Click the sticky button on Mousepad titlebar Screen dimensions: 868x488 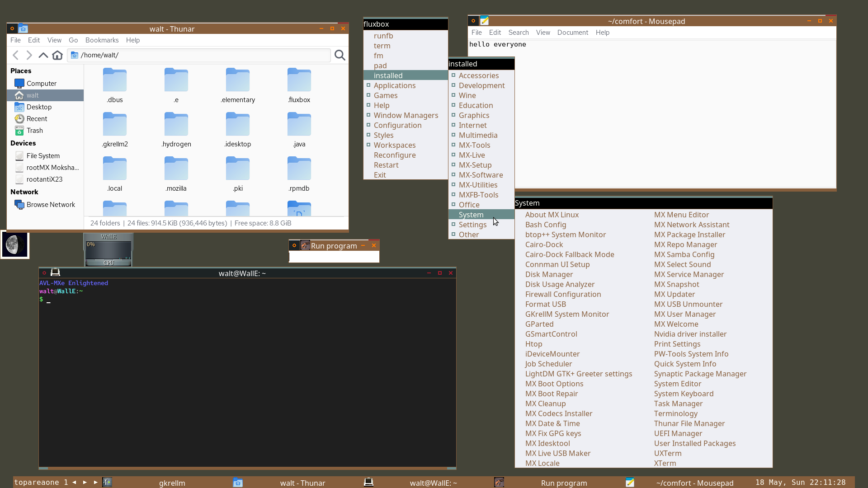(x=473, y=21)
